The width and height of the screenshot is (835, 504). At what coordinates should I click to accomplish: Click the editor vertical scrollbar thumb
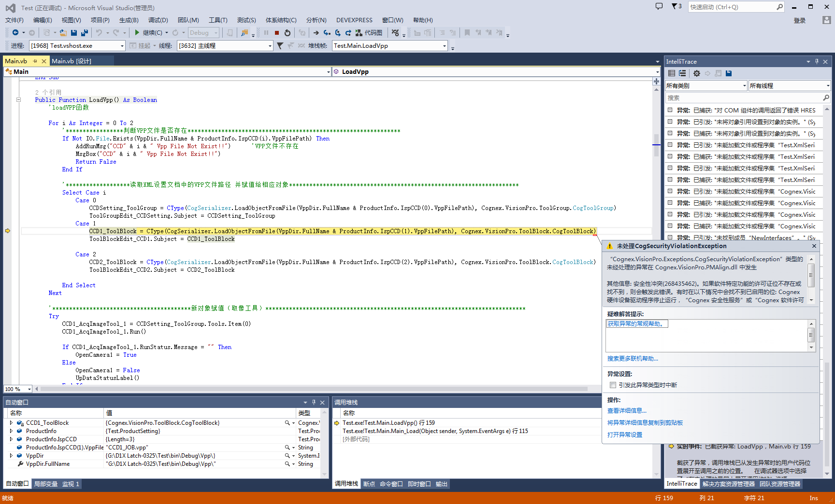[x=656, y=145]
